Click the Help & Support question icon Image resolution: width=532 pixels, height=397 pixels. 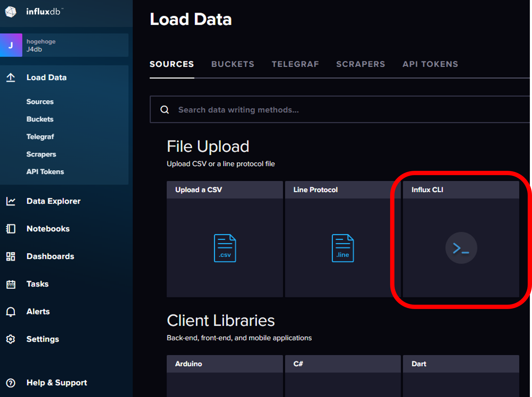tap(11, 383)
